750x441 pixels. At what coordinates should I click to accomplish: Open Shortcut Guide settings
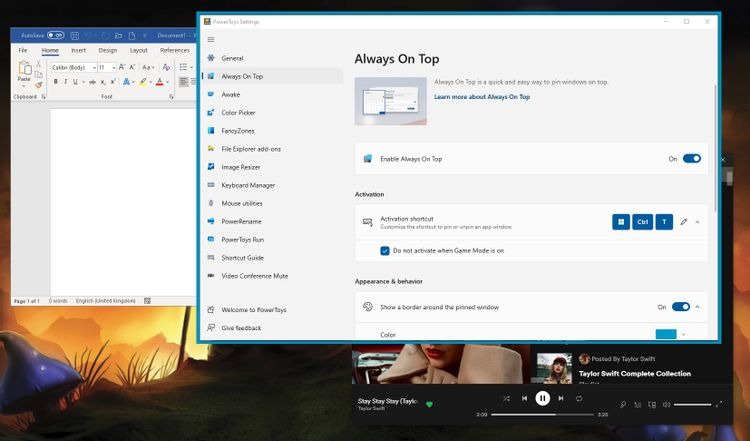pos(273,258)
